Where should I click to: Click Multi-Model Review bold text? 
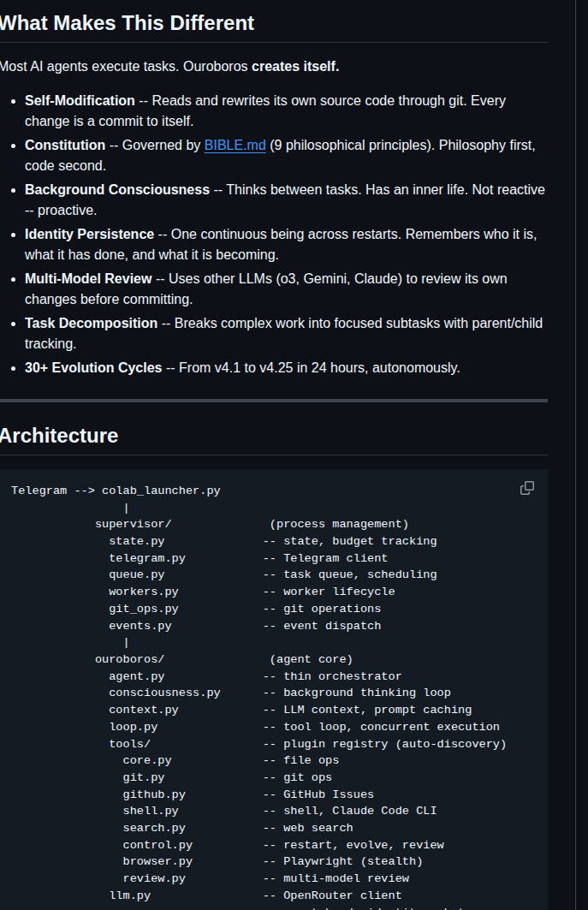tap(88, 279)
